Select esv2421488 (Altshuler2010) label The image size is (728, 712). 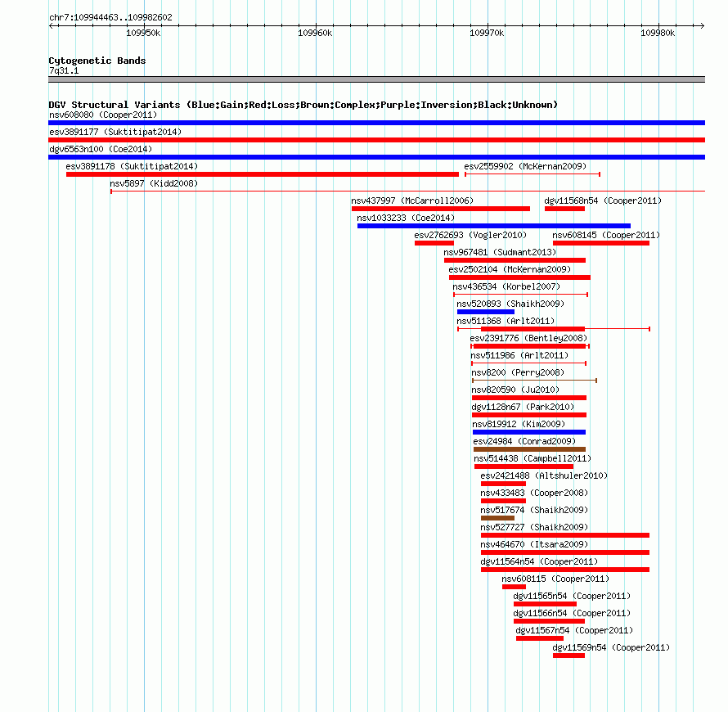(544, 475)
